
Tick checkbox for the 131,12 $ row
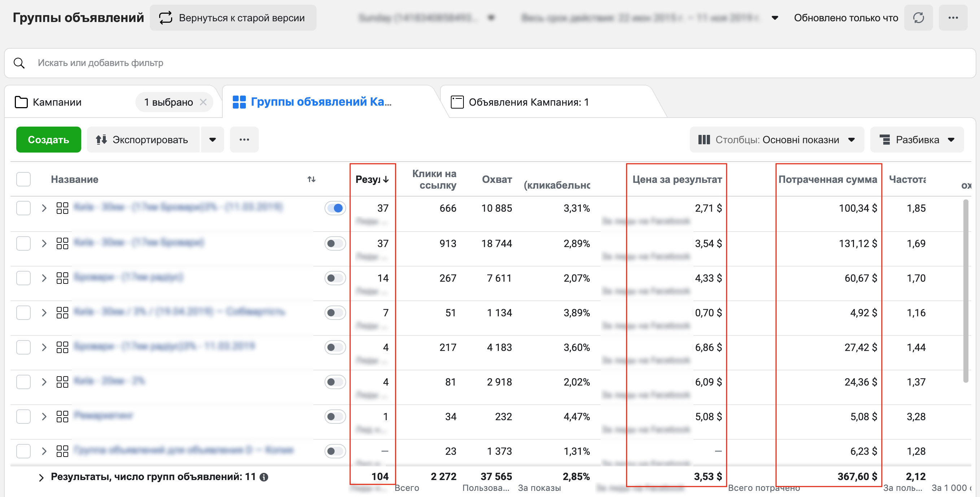point(23,243)
